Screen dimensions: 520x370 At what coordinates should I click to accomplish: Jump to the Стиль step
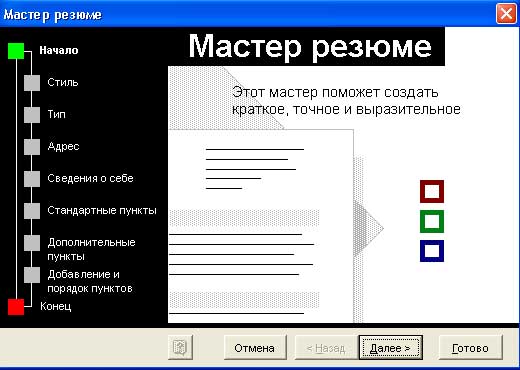click(x=63, y=82)
